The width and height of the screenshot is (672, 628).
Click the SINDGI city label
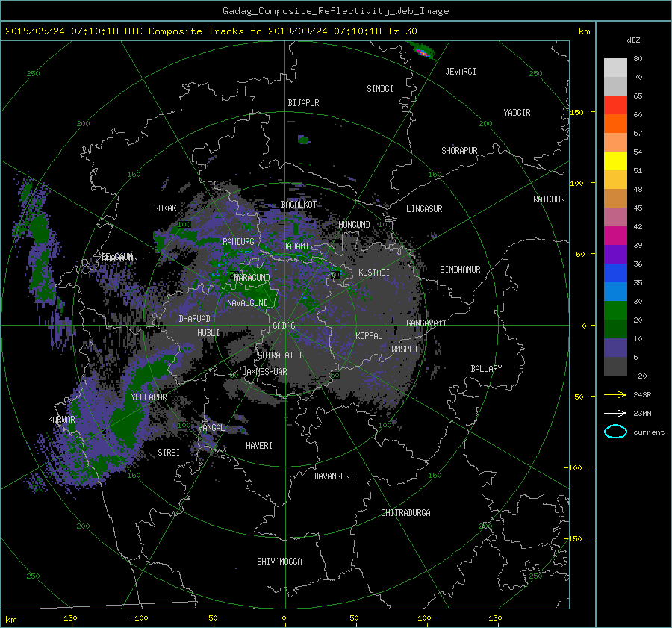380,89
